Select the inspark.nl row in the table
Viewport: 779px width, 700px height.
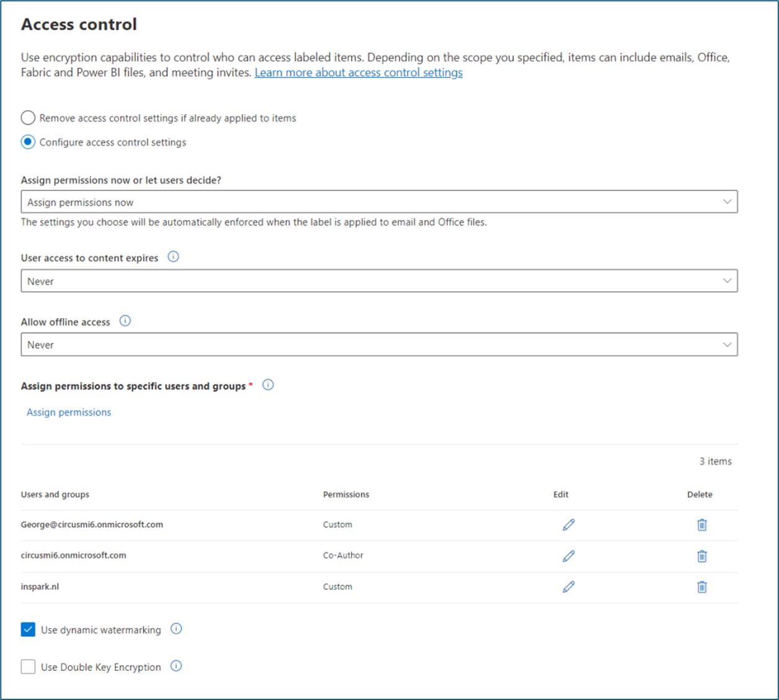40,587
